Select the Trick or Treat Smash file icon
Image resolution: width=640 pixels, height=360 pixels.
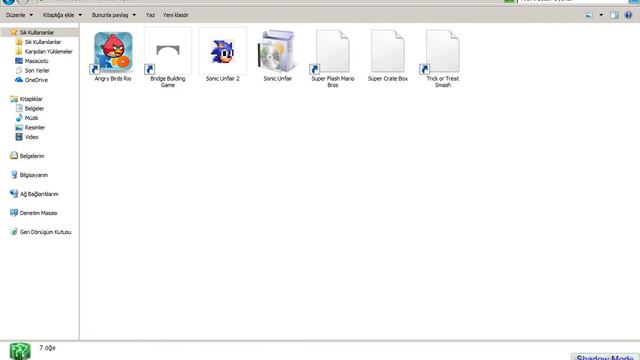[442, 51]
